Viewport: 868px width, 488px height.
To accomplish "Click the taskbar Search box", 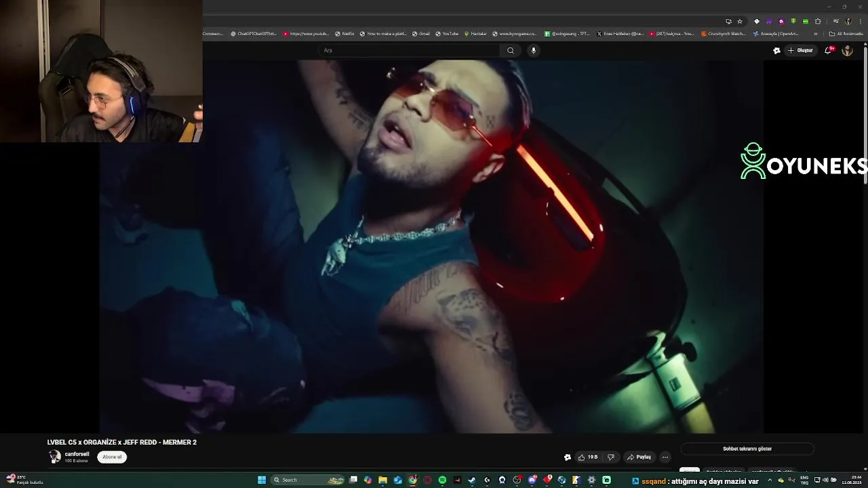I will (307, 480).
